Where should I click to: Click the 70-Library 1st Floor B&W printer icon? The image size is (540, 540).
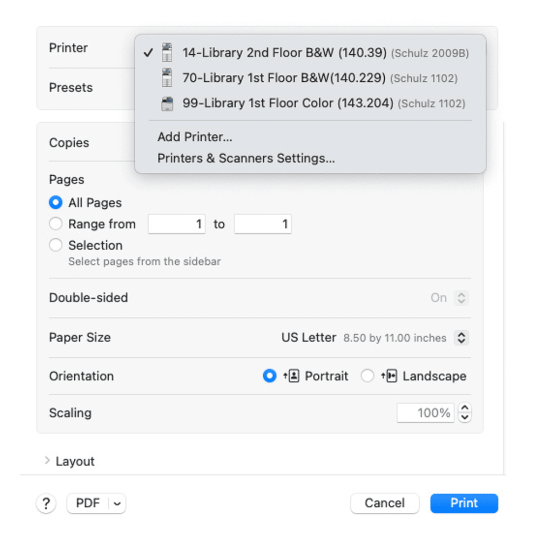[x=167, y=78]
